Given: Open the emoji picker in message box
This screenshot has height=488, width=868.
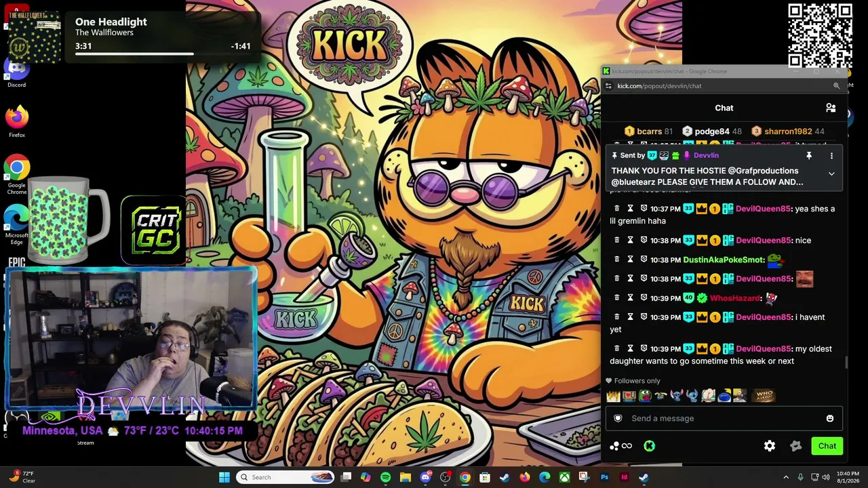Looking at the screenshot, I should (x=830, y=418).
